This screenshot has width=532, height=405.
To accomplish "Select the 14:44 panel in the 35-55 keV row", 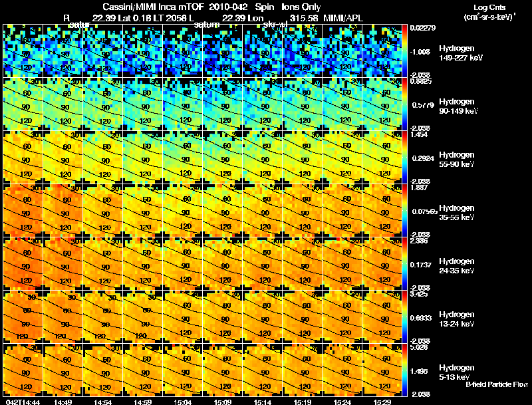I will 23,211.
